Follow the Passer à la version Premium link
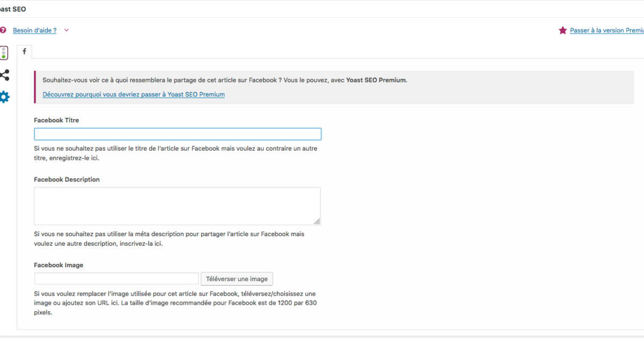The image size is (644, 338). click(x=607, y=31)
